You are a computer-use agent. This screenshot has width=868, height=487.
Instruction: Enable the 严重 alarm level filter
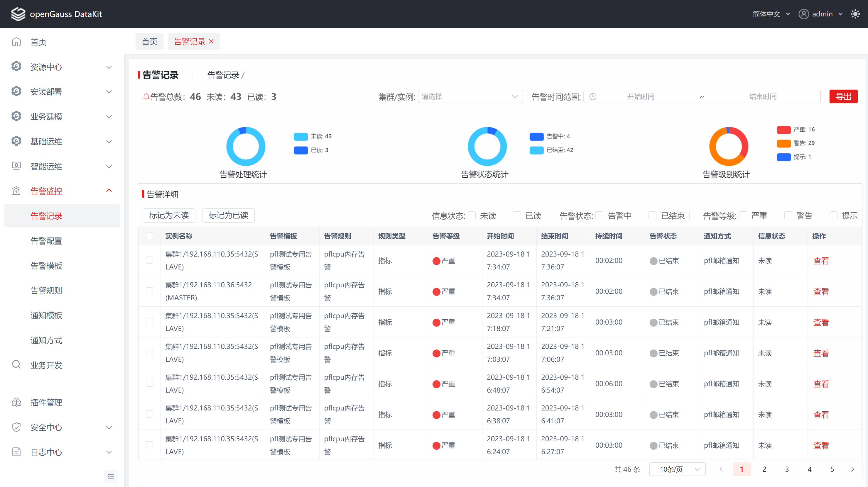[743, 215]
